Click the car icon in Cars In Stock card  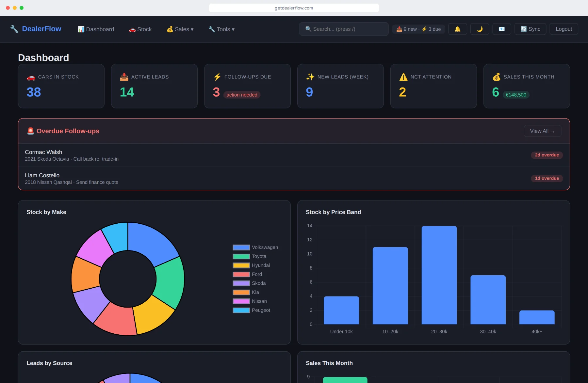coord(31,77)
